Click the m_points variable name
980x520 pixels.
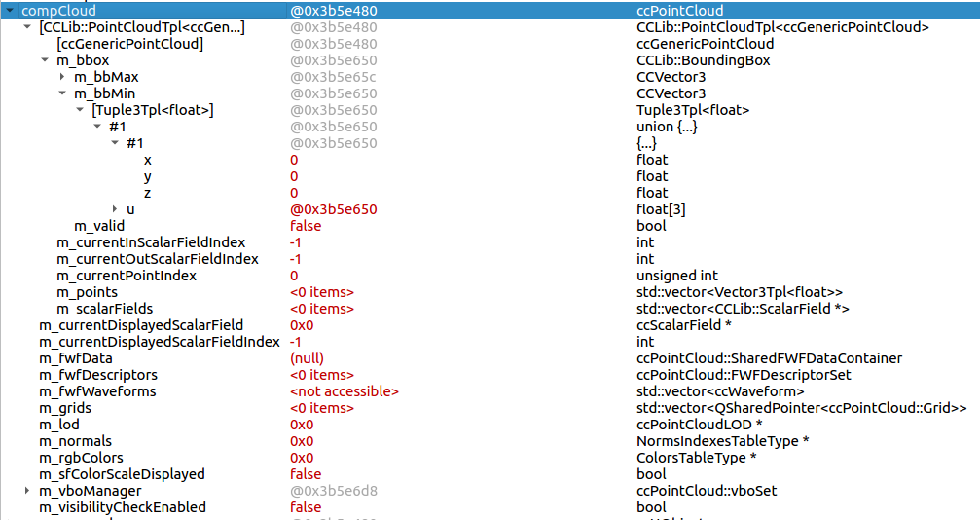(x=87, y=292)
